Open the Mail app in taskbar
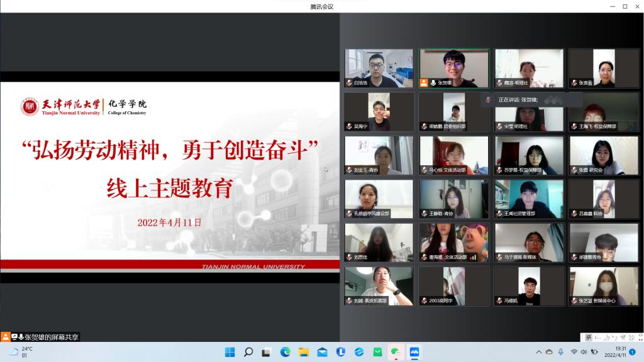Image resolution: width=644 pixels, height=362 pixels. (322, 352)
